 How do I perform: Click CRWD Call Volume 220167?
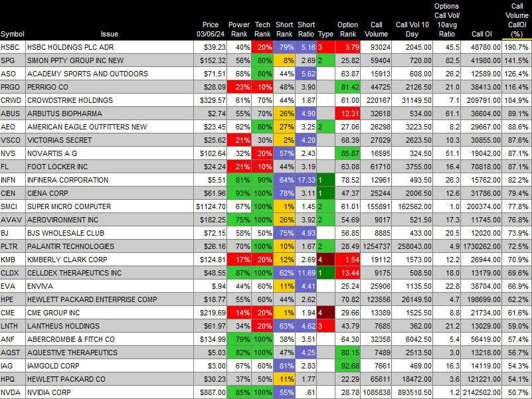click(x=377, y=100)
